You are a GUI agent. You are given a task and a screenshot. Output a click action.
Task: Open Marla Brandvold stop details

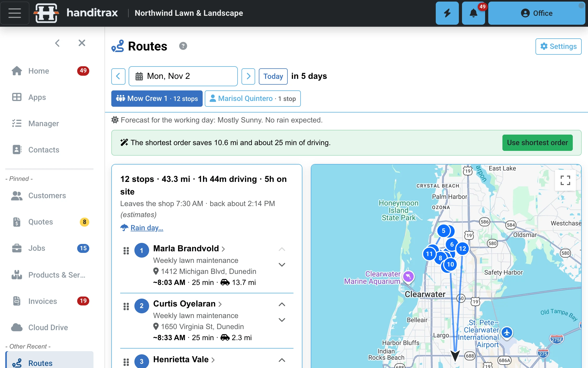(x=189, y=248)
